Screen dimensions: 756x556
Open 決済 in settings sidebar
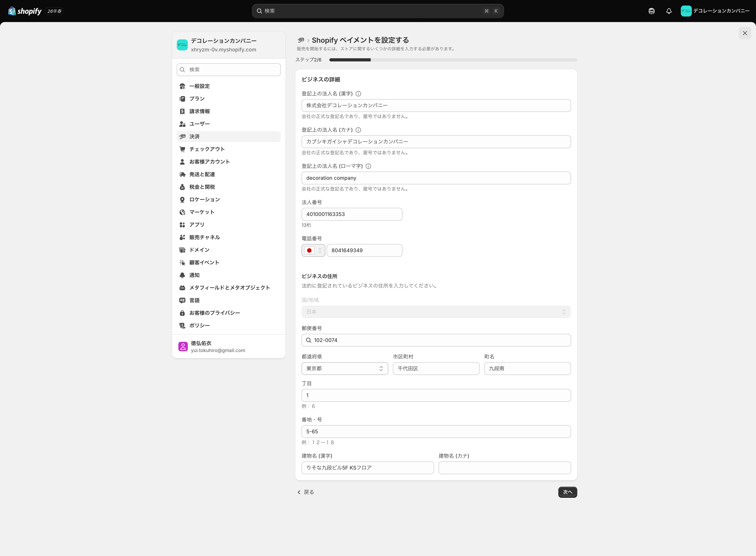(229, 137)
